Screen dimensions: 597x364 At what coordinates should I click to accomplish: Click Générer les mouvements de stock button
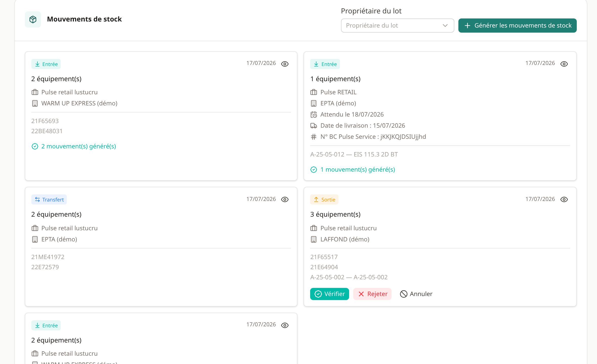pos(517,26)
